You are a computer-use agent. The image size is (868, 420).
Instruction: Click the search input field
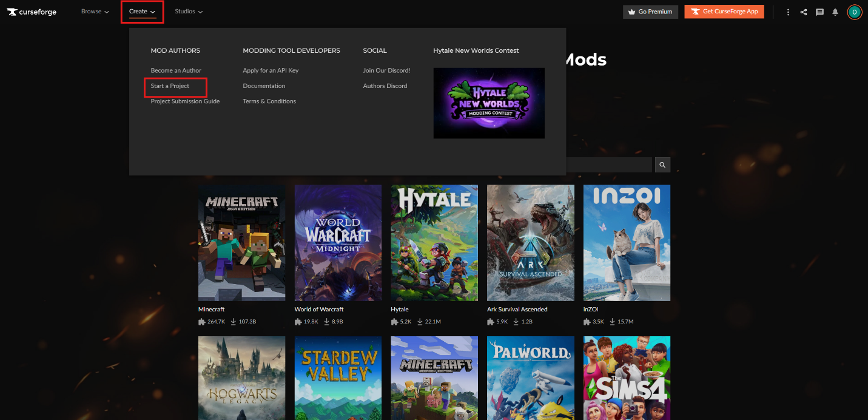click(x=609, y=164)
